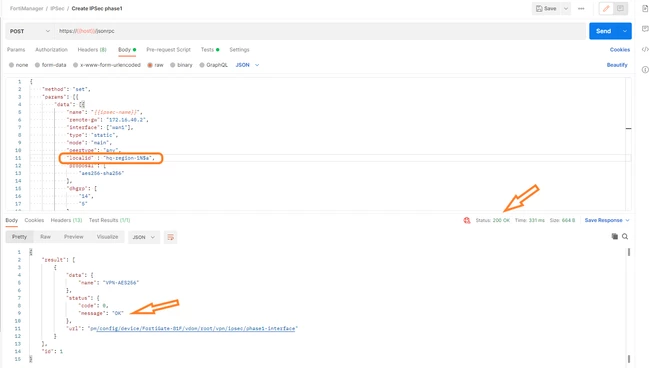Switch response view to Raw

coord(45,237)
